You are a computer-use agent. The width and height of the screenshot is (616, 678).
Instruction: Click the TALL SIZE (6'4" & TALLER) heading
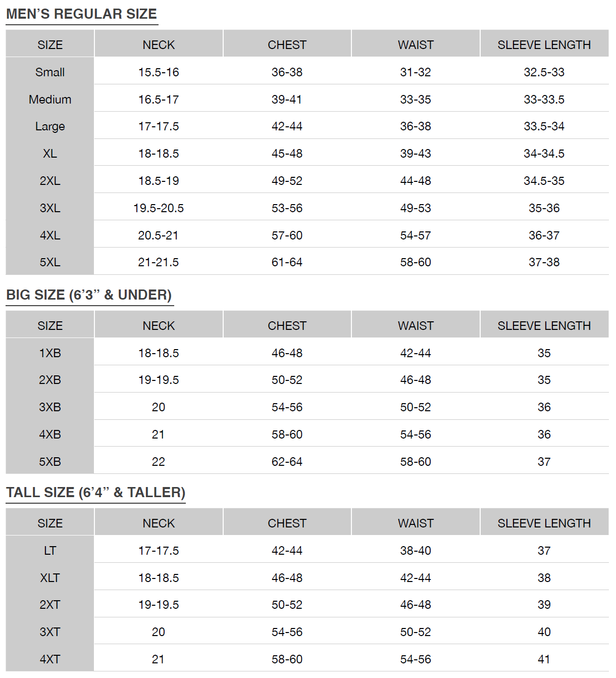click(x=95, y=493)
